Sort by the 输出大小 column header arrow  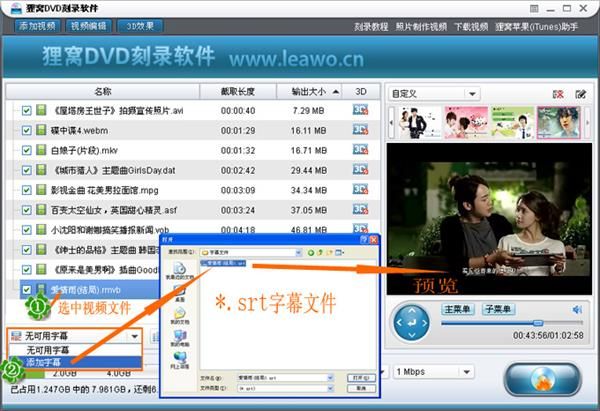336,92
